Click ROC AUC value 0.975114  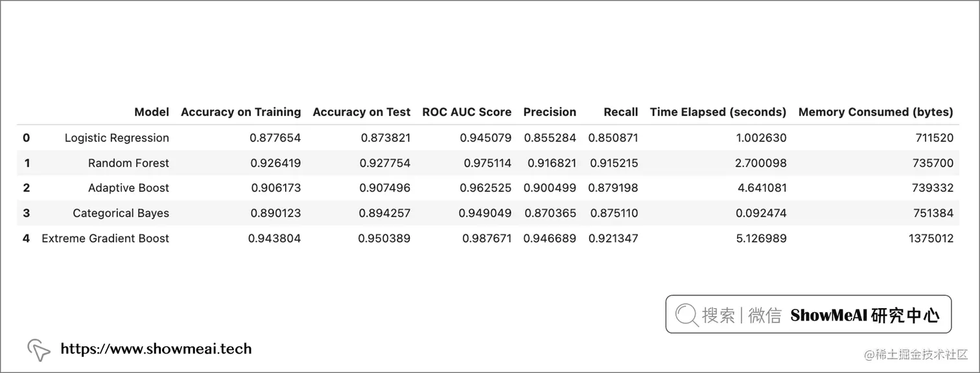(487, 163)
